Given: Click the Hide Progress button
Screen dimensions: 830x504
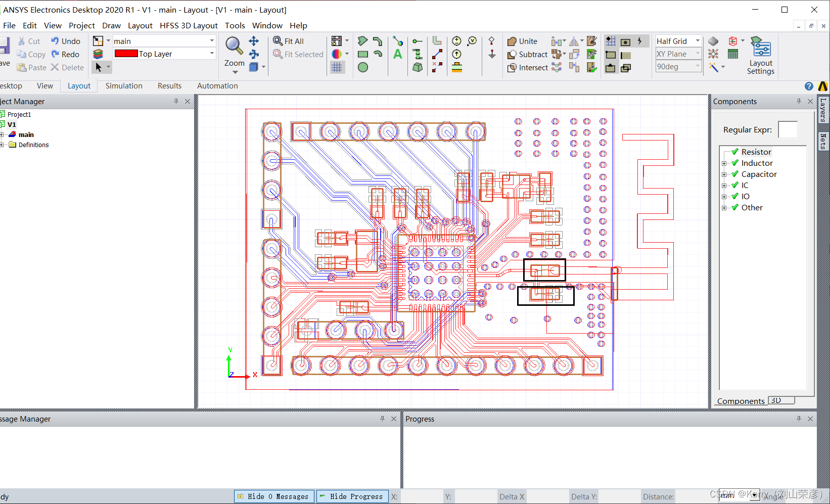Looking at the screenshot, I should tap(352, 496).
